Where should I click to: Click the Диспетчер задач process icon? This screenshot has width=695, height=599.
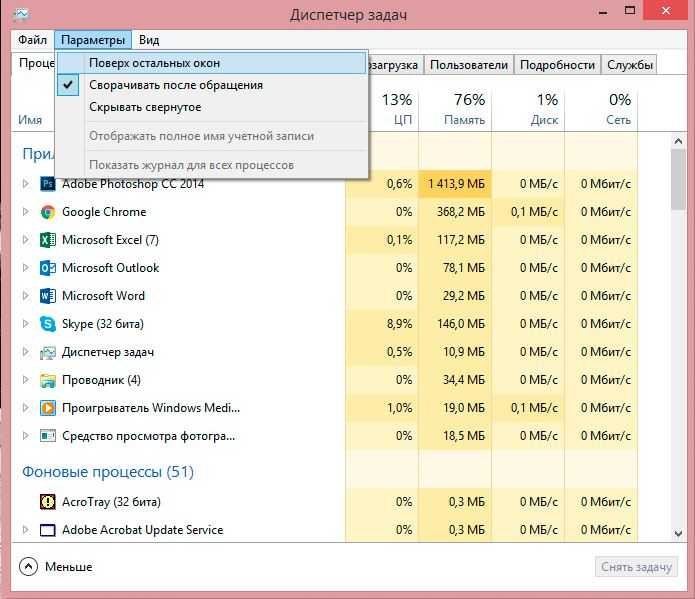[48, 352]
